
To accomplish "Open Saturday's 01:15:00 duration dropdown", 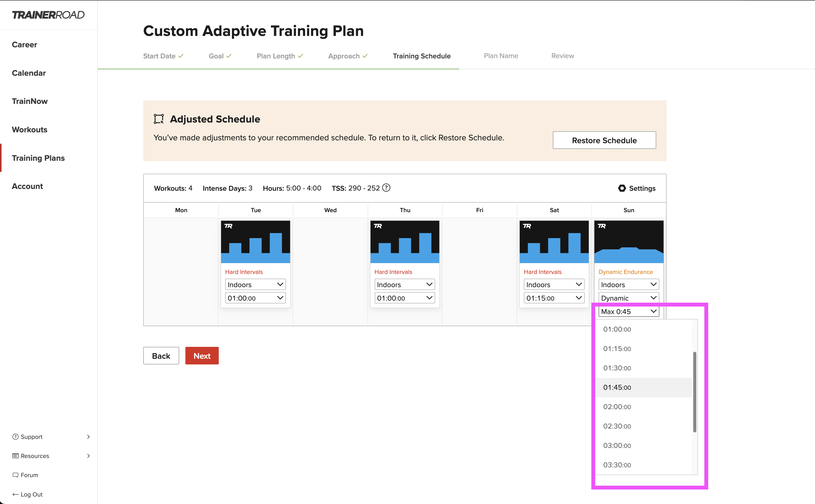I will click(x=554, y=298).
